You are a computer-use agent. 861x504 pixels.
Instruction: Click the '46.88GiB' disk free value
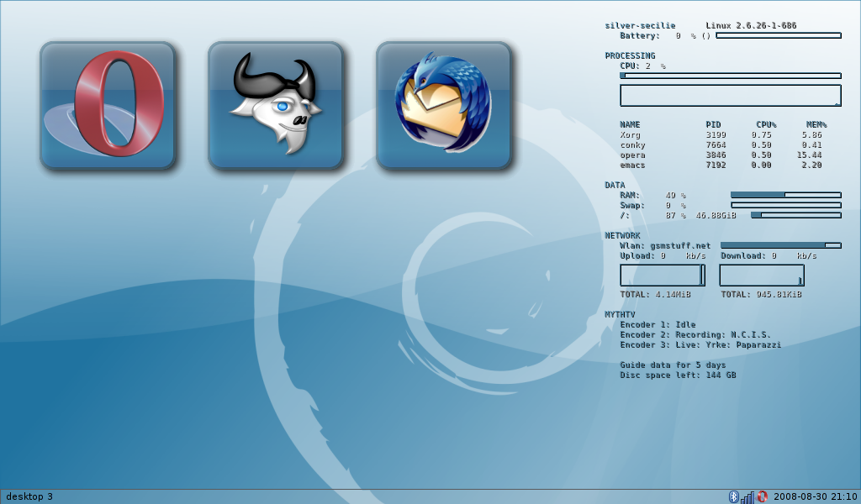(716, 216)
